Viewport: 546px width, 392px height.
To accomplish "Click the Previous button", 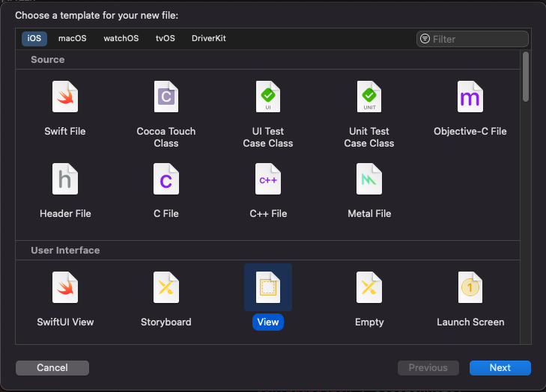I will (428, 367).
